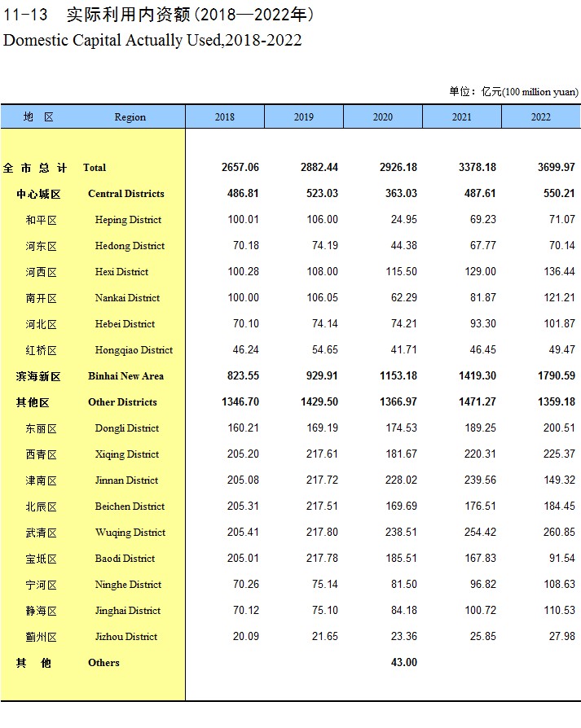
Task: Click the Others row label
Action: [x=103, y=663]
